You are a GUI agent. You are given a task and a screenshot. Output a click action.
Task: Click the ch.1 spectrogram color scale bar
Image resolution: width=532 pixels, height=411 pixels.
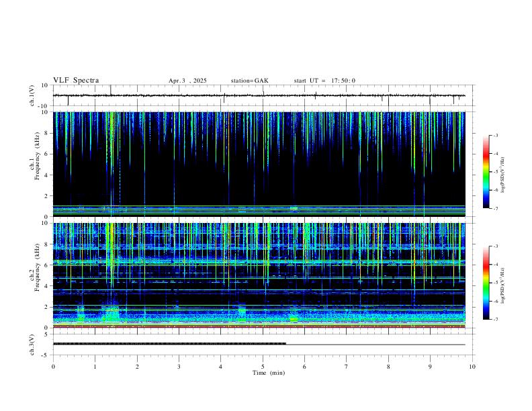coord(486,172)
